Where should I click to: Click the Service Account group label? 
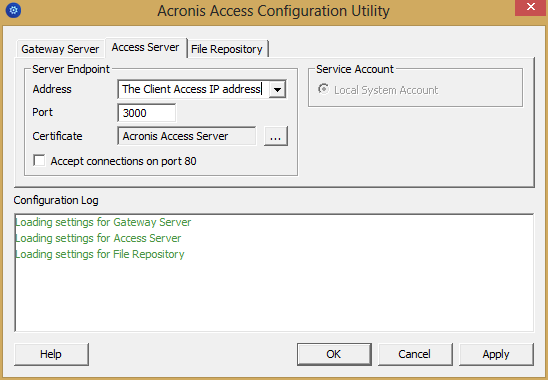coord(355,69)
